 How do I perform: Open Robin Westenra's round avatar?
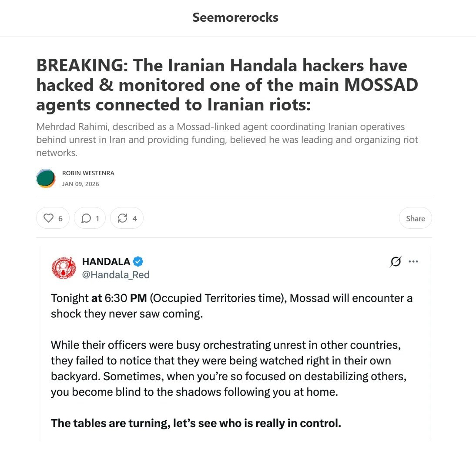click(x=46, y=178)
